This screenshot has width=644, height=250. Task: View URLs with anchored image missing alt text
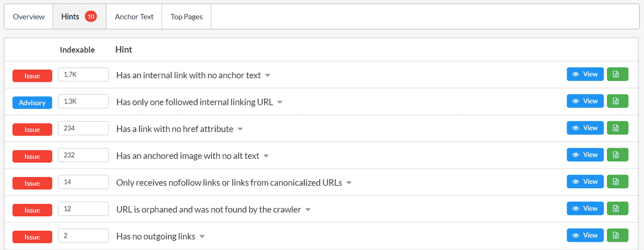pos(585,155)
